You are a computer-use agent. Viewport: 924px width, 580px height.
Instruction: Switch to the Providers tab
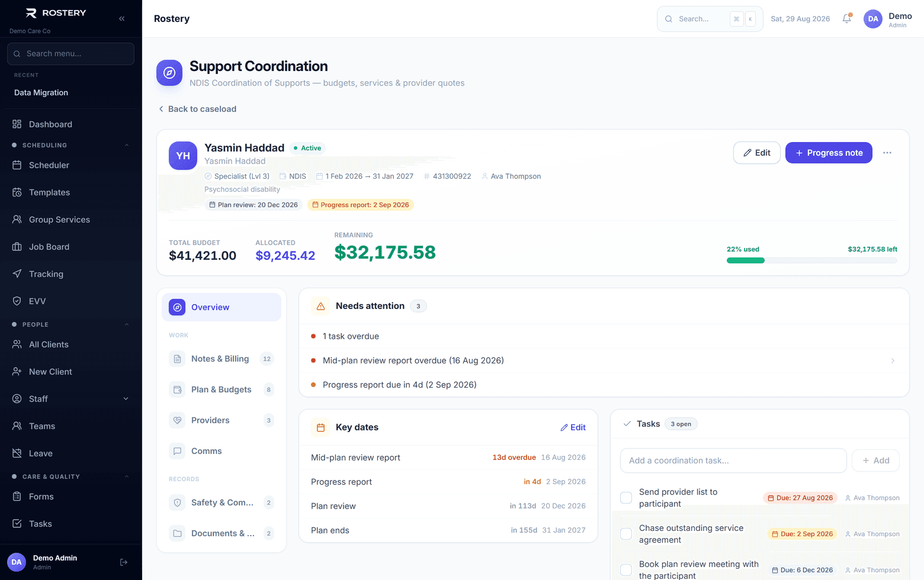coord(222,420)
